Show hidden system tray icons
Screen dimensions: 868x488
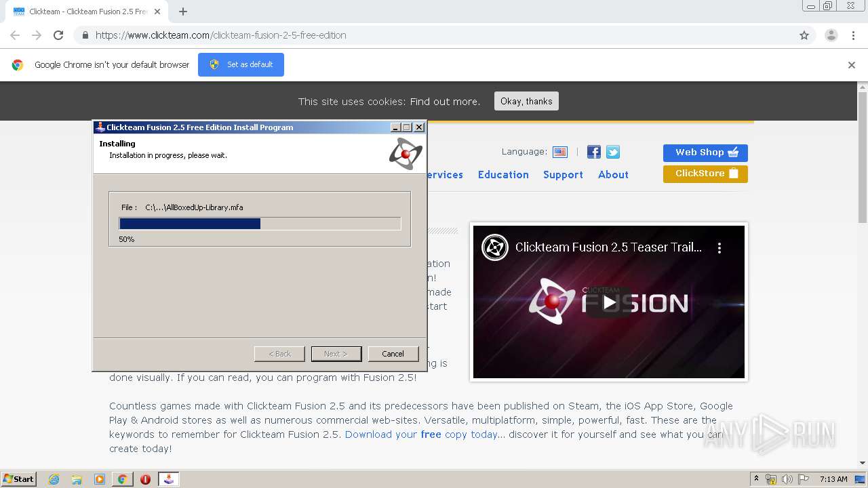tap(756, 479)
